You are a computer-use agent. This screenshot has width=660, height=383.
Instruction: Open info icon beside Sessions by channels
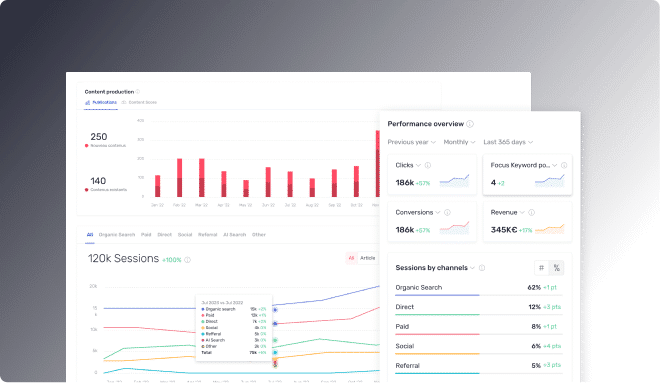click(482, 268)
